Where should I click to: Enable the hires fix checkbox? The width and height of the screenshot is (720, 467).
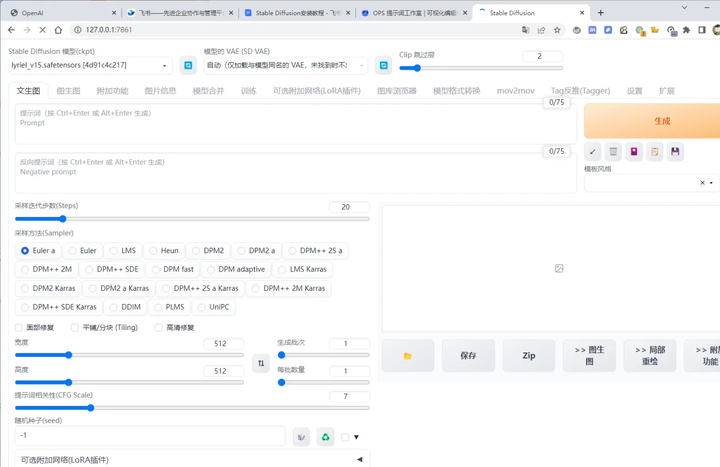coord(158,327)
